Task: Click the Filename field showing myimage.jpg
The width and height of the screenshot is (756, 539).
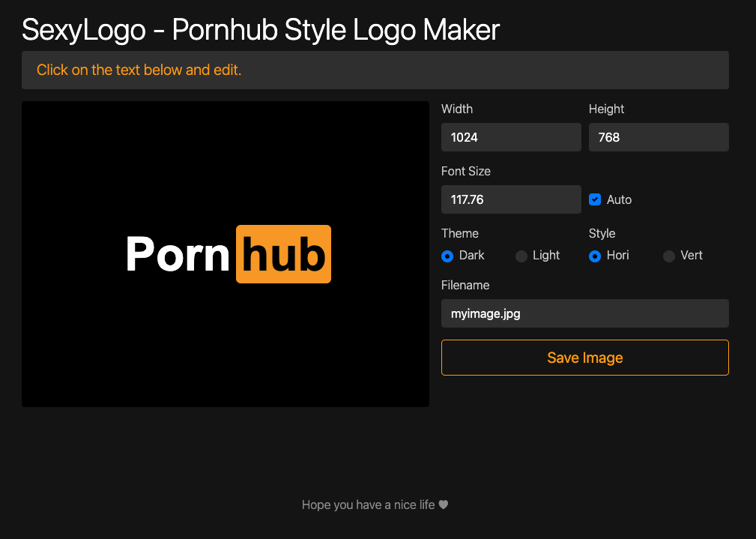Action: (x=585, y=313)
